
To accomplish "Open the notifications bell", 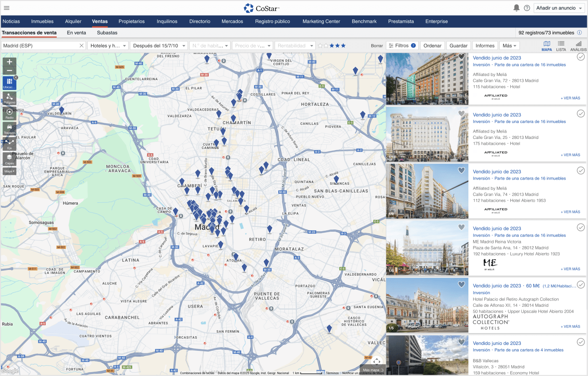I will [x=516, y=8].
